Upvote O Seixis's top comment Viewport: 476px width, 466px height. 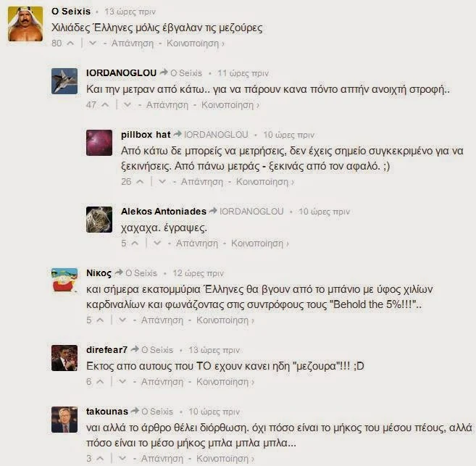click(x=70, y=43)
